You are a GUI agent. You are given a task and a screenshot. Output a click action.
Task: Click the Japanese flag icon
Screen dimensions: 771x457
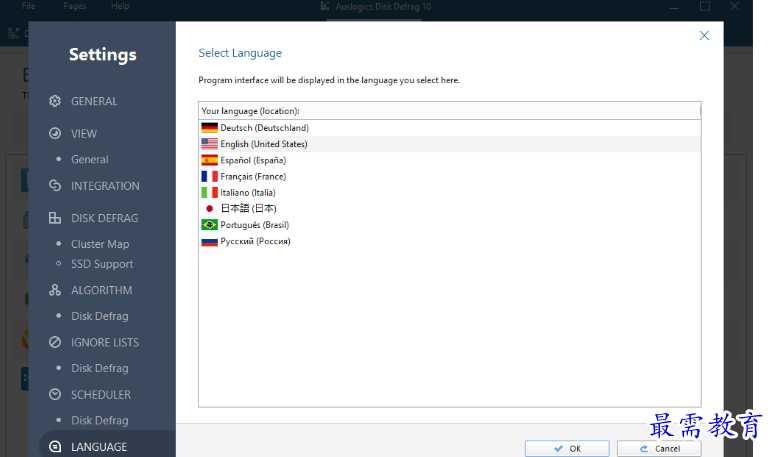click(x=209, y=209)
